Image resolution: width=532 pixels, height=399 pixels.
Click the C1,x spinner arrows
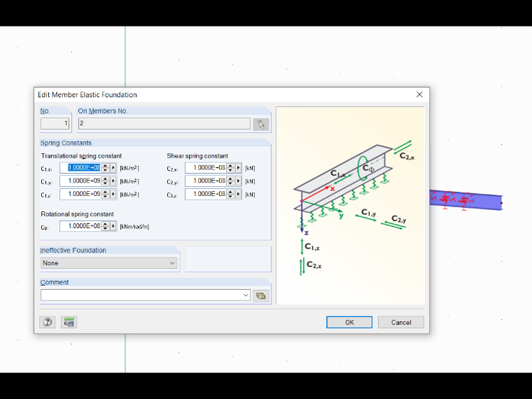[x=106, y=167]
